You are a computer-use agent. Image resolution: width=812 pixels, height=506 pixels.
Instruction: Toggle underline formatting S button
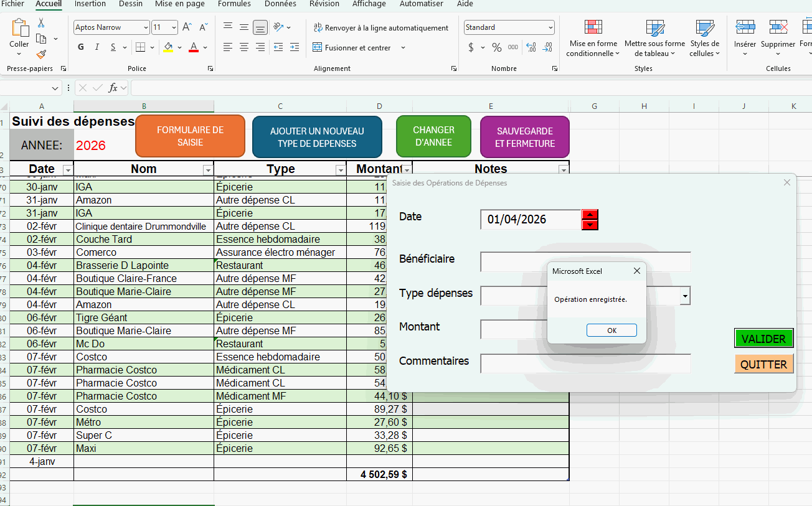tap(113, 47)
